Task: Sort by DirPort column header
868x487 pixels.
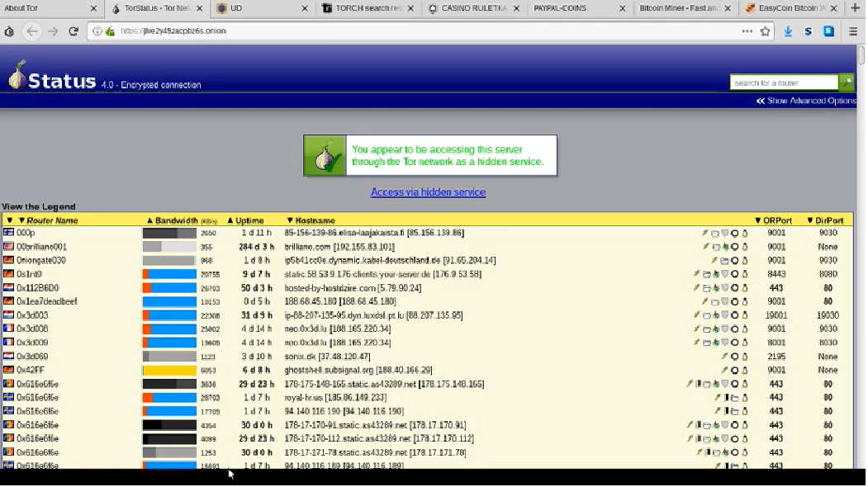Action: tap(829, 220)
